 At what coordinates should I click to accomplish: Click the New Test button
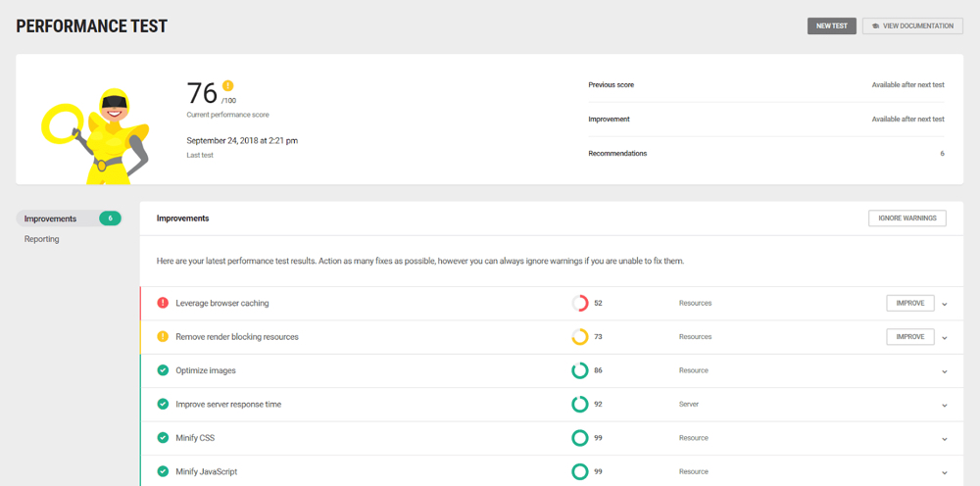point(831,25)
